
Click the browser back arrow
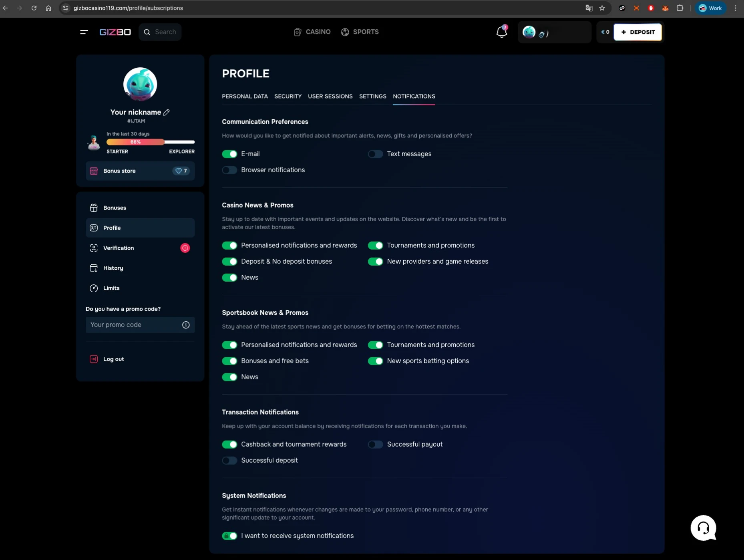tap(6, 8)
